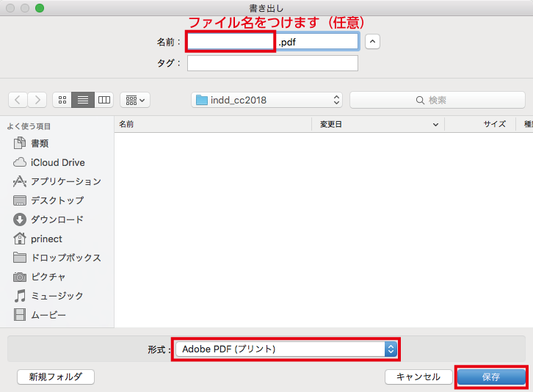Select ダウンロード folder in the sidebar
This screenshot has height=392, width=533.
[57, 219]
